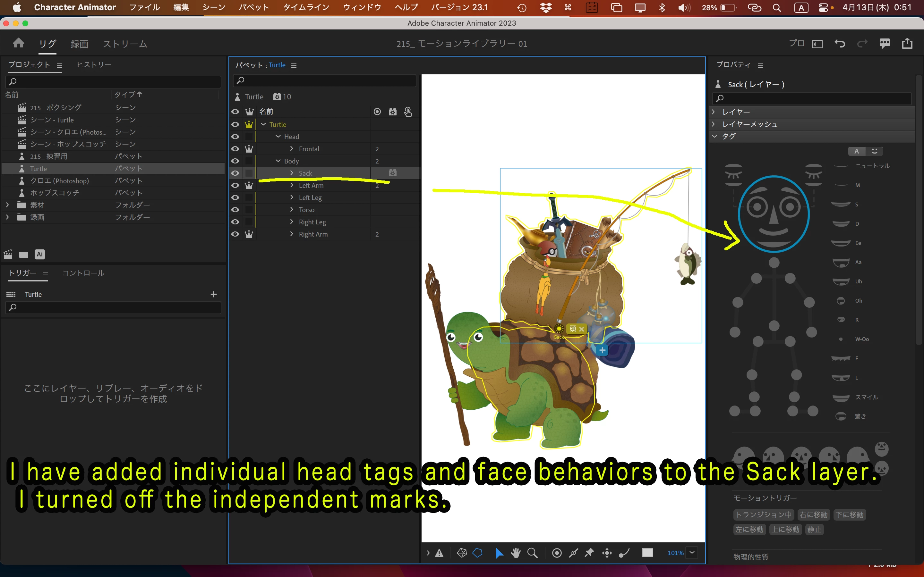This screenshot has height=577, width=924.
Task: Select the Zoom magnifier tool
Action: tap(532, 553)
